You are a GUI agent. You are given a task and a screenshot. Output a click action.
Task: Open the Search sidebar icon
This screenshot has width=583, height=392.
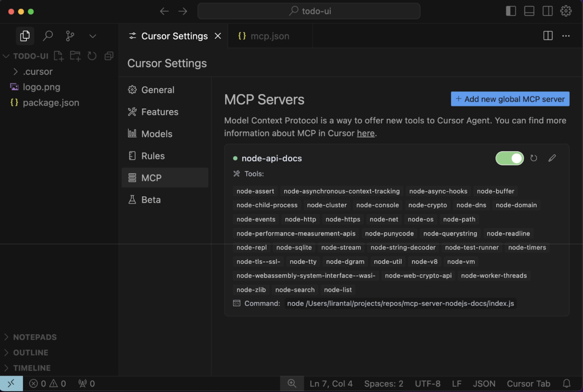[48, 36]
